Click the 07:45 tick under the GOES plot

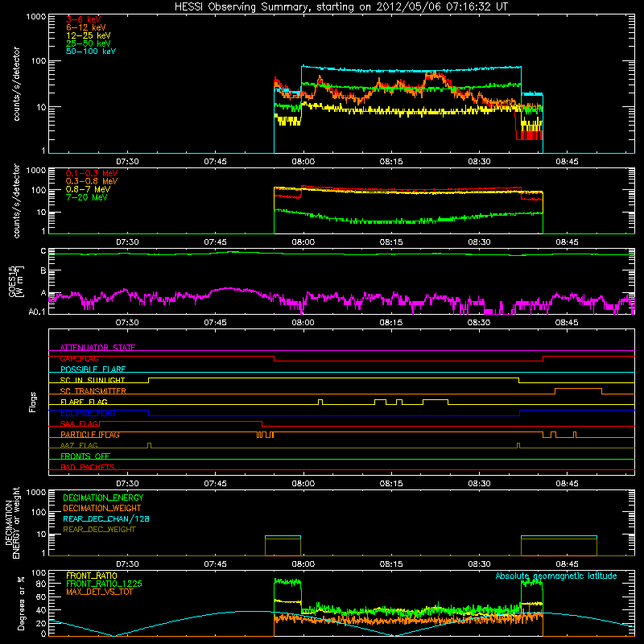(215, 323)
